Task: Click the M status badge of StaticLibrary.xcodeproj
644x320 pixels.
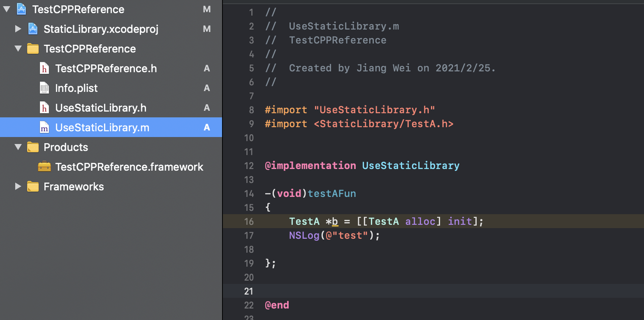Action: tap(207, 29)
